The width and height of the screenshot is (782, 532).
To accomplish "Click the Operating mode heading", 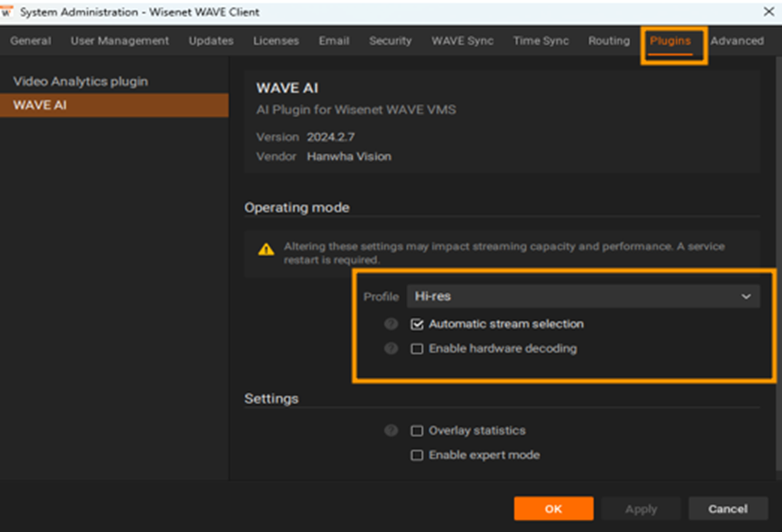I will pos(297,208).
